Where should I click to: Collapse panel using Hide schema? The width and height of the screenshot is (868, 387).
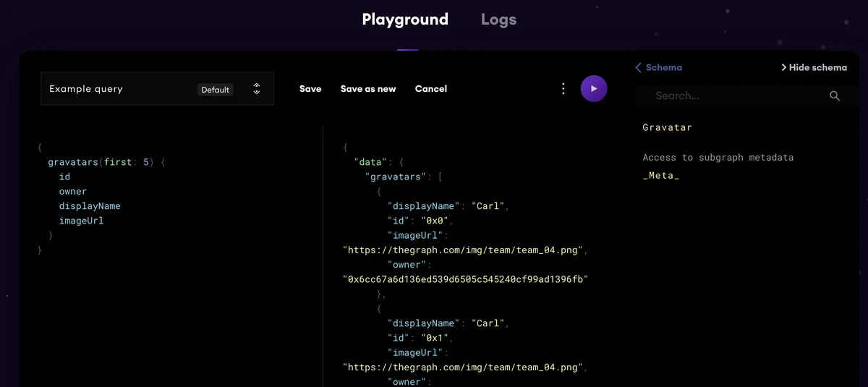814,67
